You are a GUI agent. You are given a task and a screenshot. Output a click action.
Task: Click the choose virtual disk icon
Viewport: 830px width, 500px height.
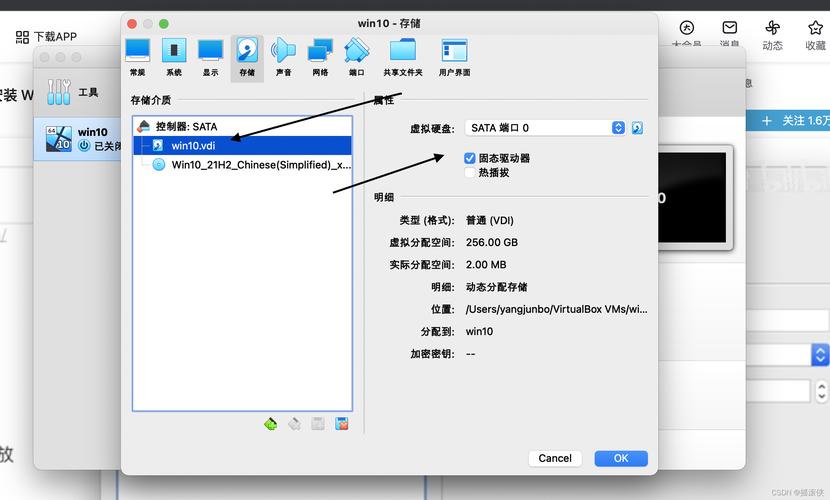point(637,128)
